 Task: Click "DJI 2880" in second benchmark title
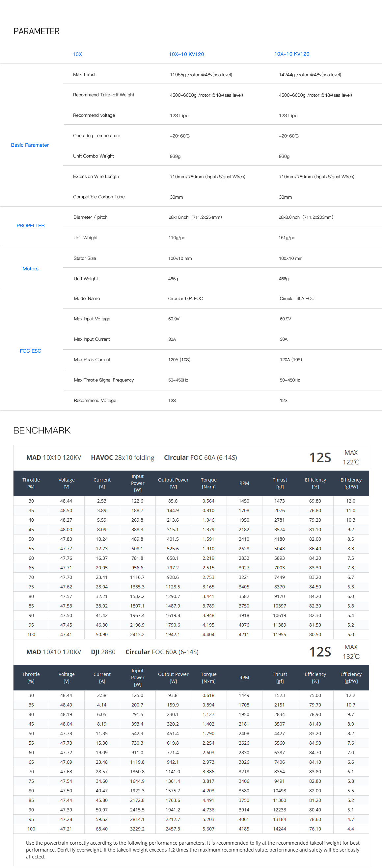pyautogui.click(x=103, y=652)
